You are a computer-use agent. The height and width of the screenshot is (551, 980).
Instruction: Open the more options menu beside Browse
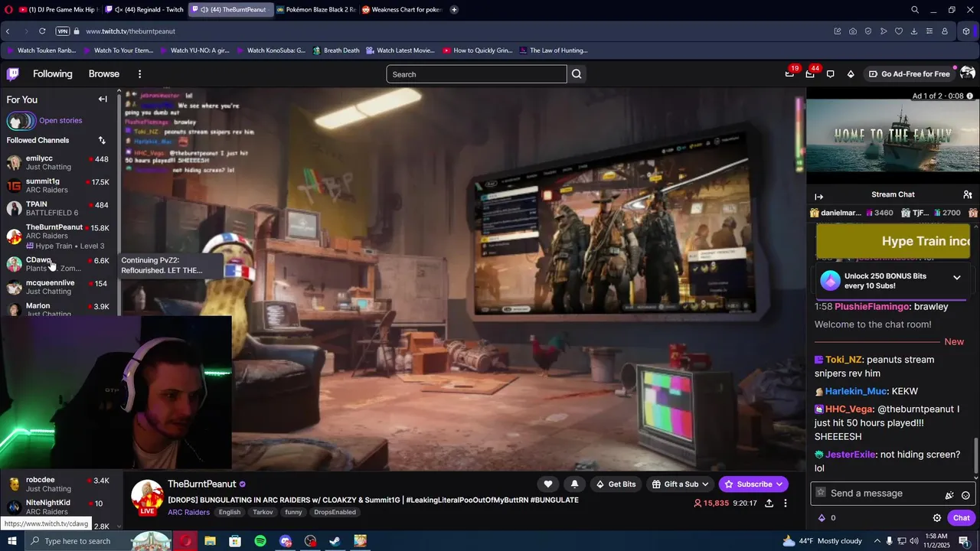click(139, 74)
